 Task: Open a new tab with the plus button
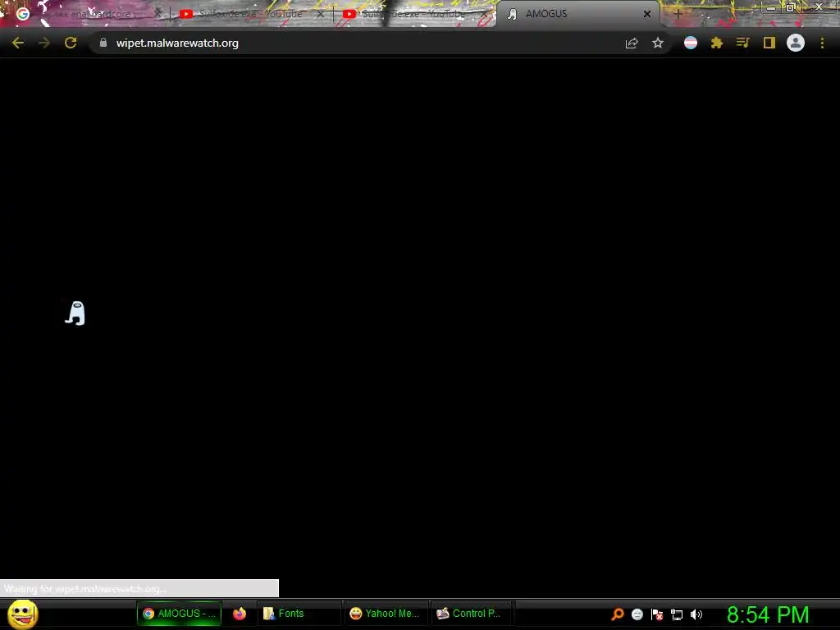point(678,15)
